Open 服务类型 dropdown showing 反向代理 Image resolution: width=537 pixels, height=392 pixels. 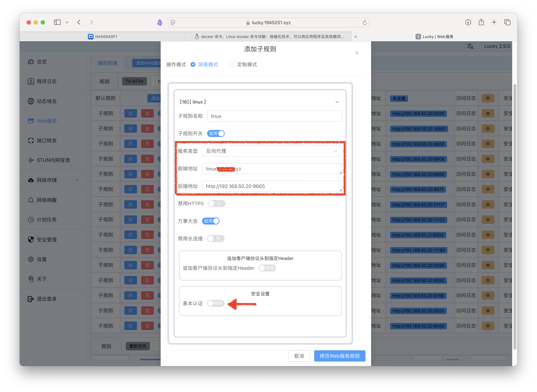(272, 151)
